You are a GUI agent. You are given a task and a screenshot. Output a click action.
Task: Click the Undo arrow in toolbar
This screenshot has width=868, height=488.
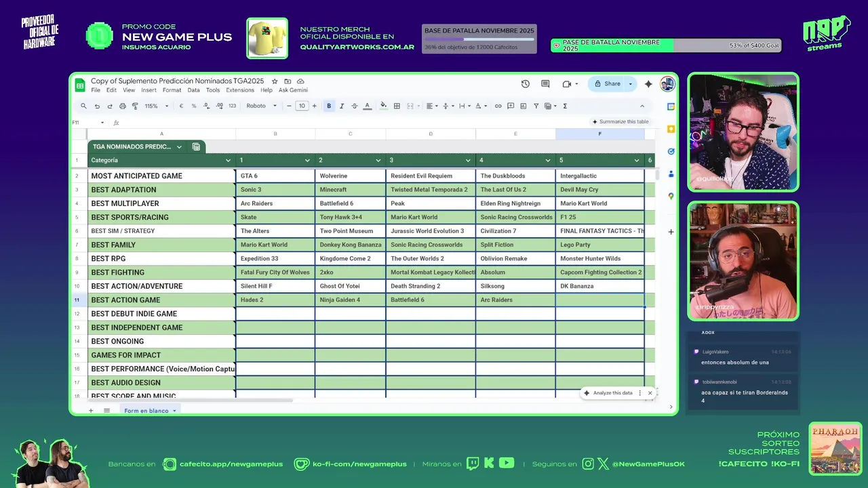coord(97,106)
